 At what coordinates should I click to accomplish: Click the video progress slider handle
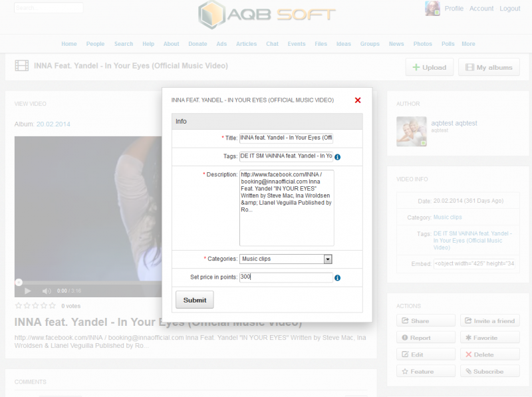pyautogui.click(x=19, y=282)
